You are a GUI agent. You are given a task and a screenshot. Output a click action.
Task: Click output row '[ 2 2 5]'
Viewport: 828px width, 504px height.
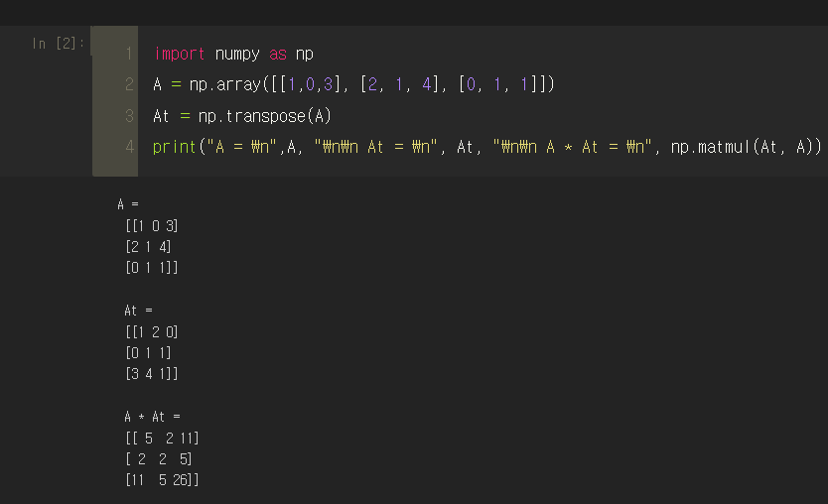(159, 459)
